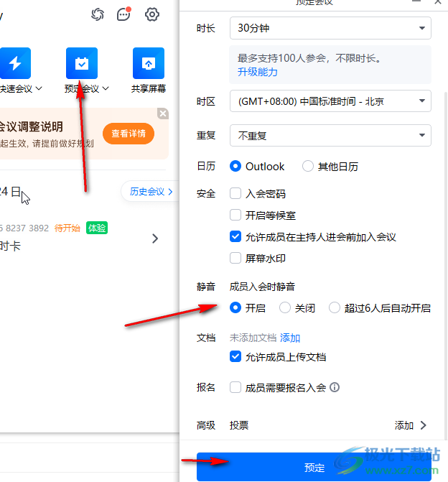
Task: Expand the 重复 不重复 dropdown
Action: click(330, 135)
